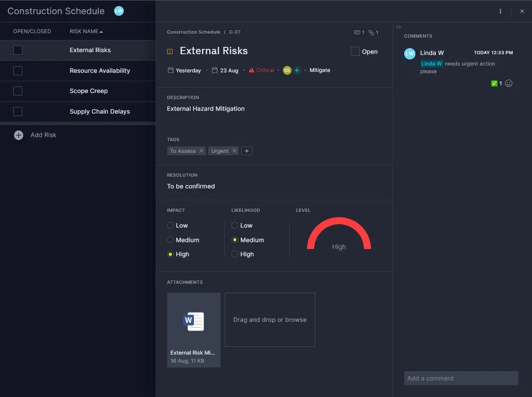Check the Scope Creep row checkbox

[x=18, y=91]
